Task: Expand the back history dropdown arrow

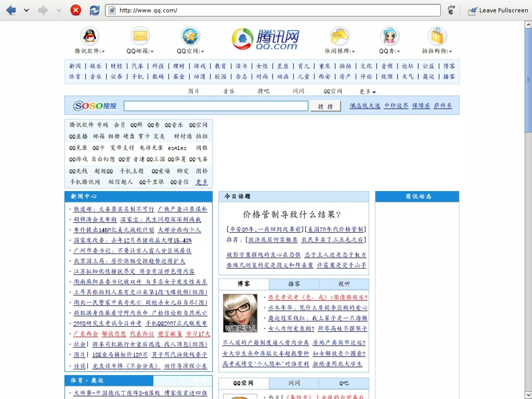Action: pos(26,10)
